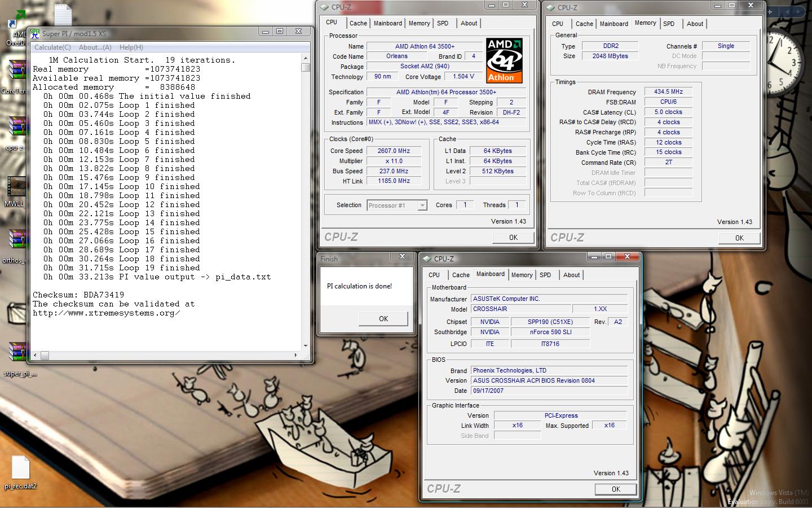Click the Checksum: BDA73419 line in Super PI
Viewport: 812px width, 508px height.
coord(78,295)
